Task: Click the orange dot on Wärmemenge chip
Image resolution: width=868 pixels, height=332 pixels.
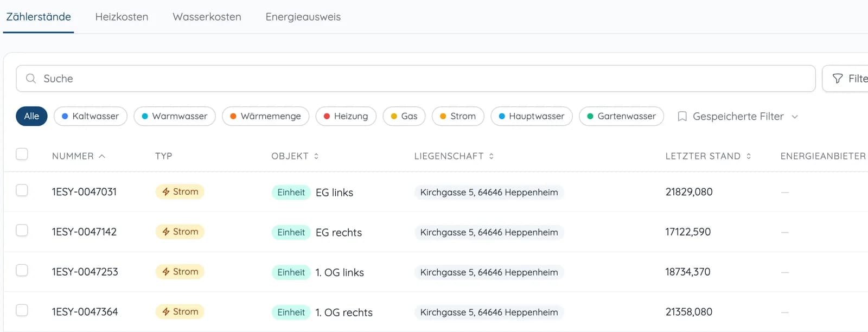Action: pos(233,116)
